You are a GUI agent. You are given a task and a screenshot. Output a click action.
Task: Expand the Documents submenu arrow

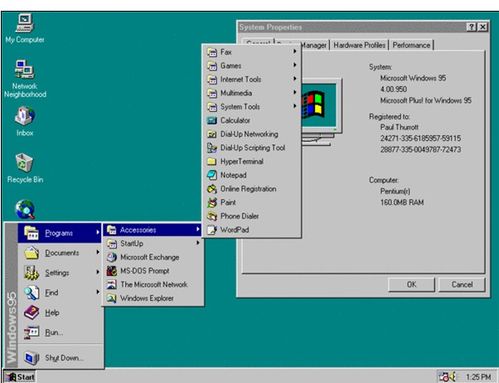[x=98, y=252]
